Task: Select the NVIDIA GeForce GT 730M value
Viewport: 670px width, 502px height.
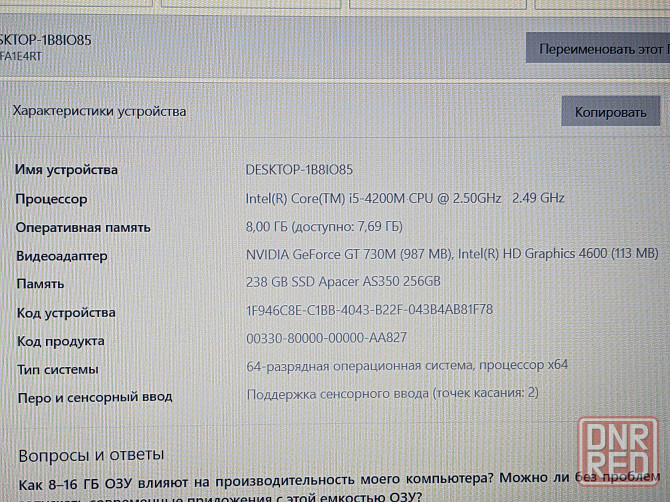Action: [x=452, y=254]
